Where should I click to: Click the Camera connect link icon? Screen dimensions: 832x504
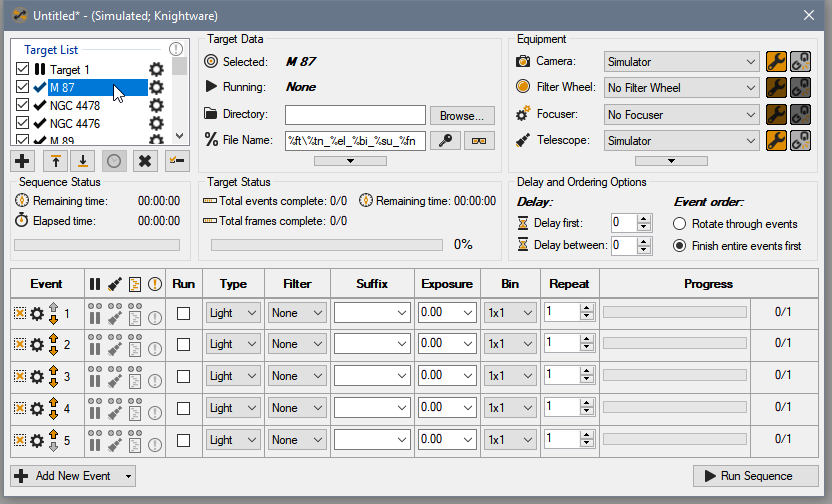(x=800, y=62)
